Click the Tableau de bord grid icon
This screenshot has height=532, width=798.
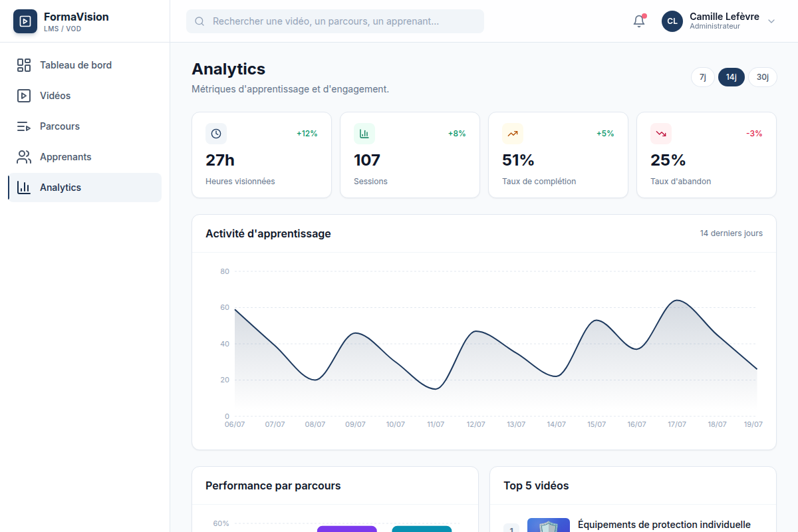pyautogui.click(x=24, y=65)
